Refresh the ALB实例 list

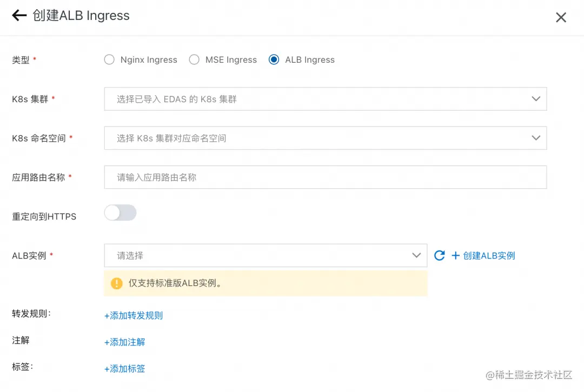click(440, 255)
